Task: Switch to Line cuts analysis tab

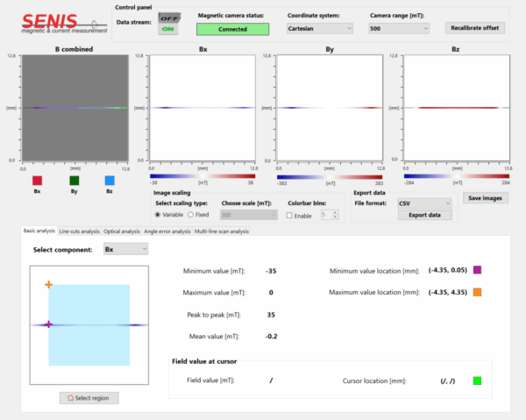Action: pyautogui.click(x=79, y=231)
